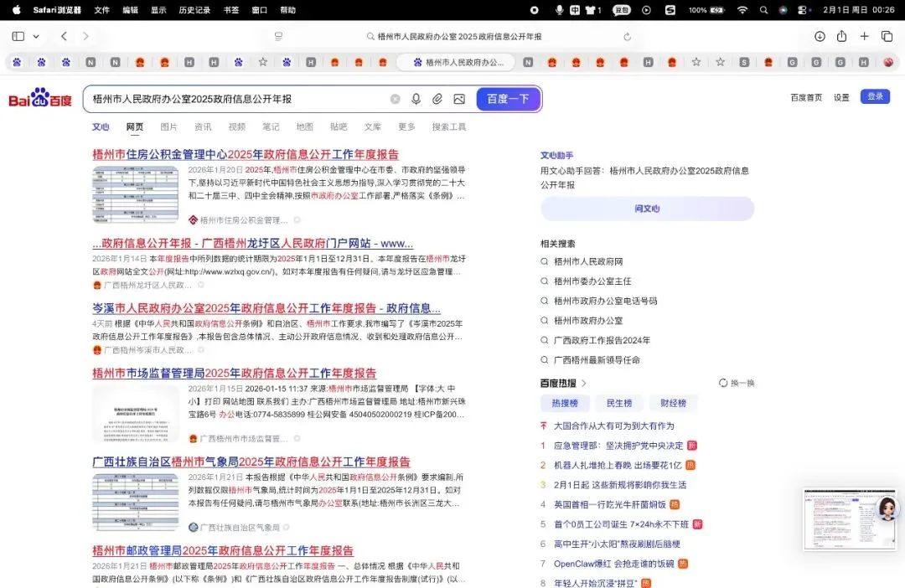Open Wi-Fi status icon in menu bar
The height and width of the screenshot is (588, 905).
742,10
